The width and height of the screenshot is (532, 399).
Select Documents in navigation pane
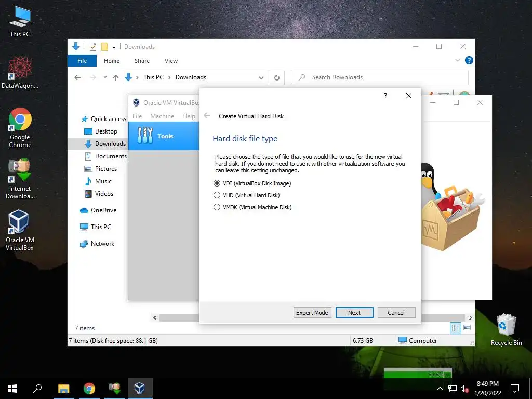click(105, 156)
